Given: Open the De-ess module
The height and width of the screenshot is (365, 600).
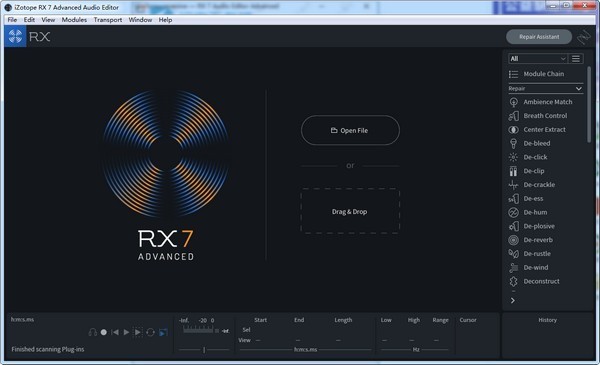Looking at the screenshot, I should 525,198.
